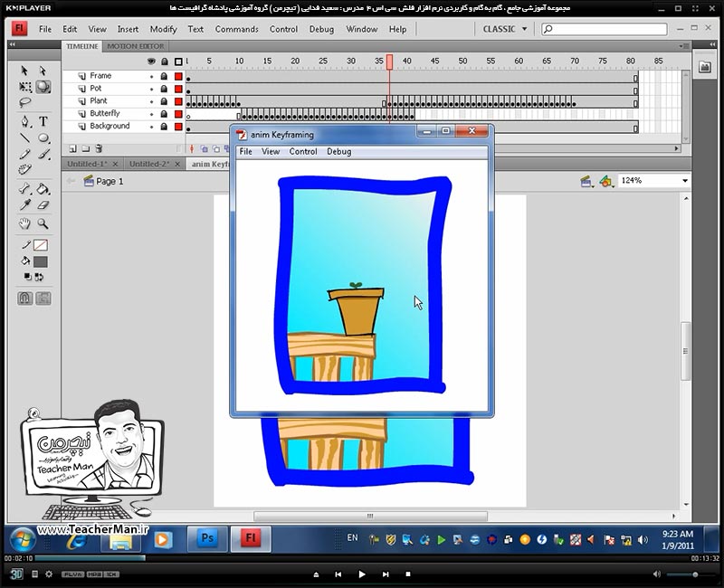The width and height of the screenshot is (724, 588).
Task: Click the Black and White colors icon
Action: point(28,277)
